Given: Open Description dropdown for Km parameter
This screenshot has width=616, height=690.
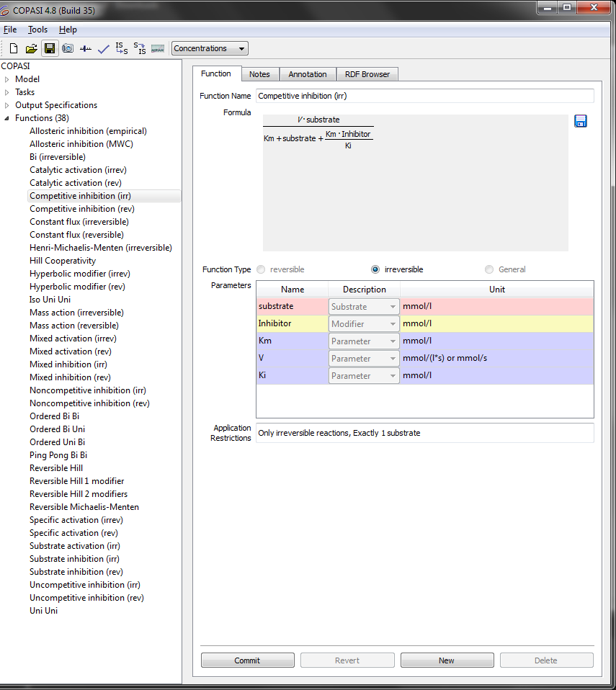Looking at the screenshot, I should pyautogui.click(x=364, y=341).
